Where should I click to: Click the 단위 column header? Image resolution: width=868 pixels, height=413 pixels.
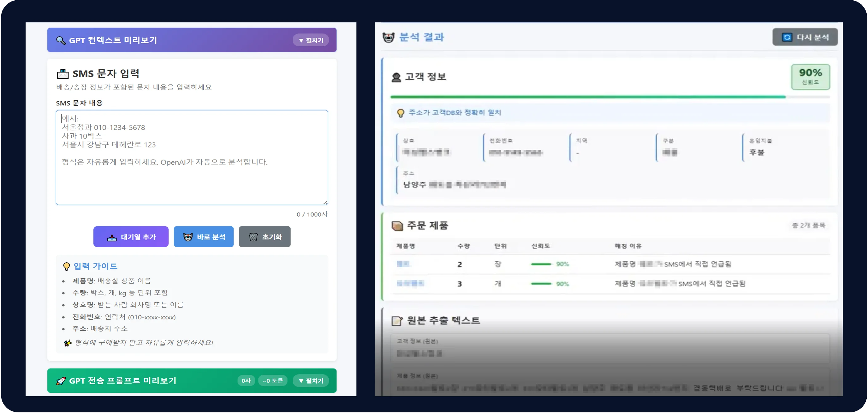[500, 247]
